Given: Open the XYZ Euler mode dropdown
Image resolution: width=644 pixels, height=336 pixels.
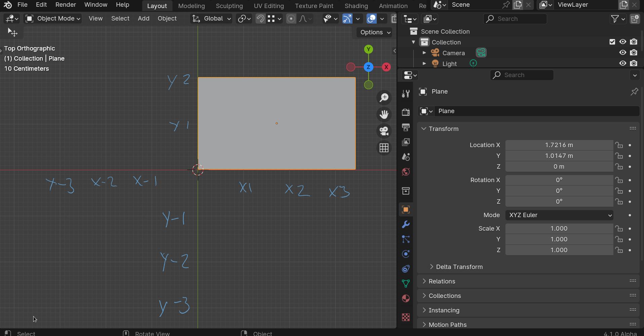Looking at the screenshot, I should [x=559, y=215].
